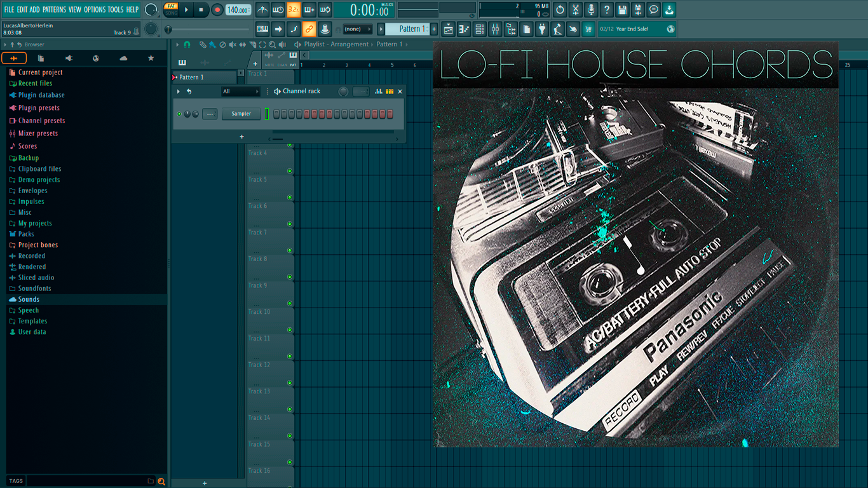
Task: Toggle step editing mode icon
Action: click(x=294, y=29)
